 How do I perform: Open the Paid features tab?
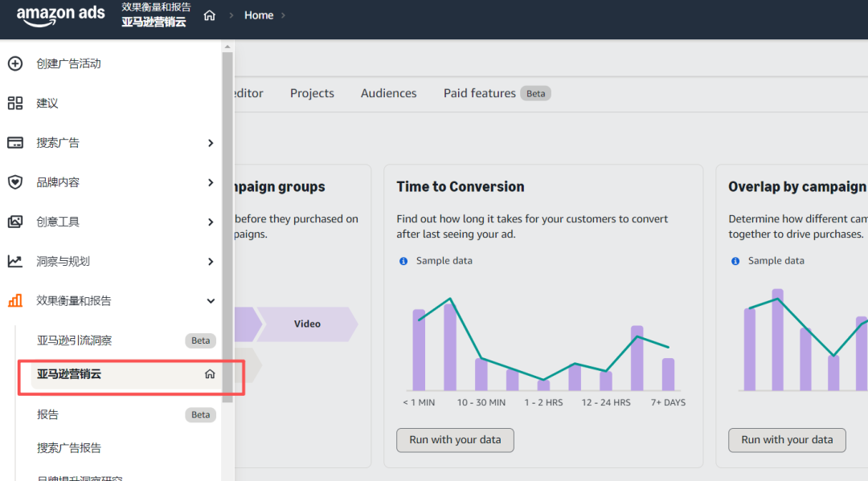click(x=480, y=93)
